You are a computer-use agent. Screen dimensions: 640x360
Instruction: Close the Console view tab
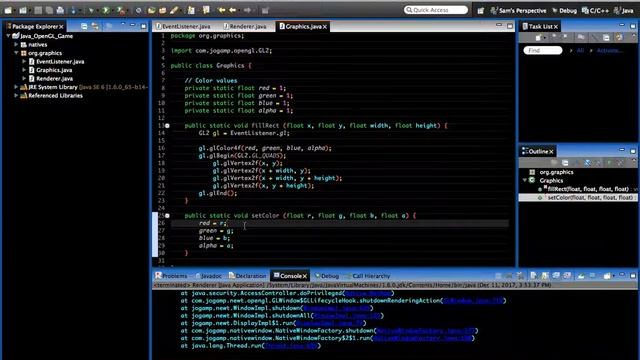pyautogui.click(x=304, y=276)
